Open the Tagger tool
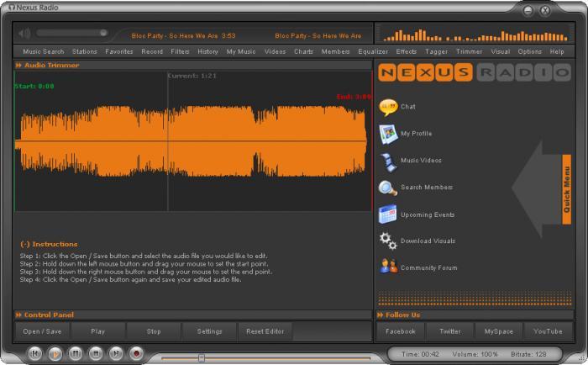Image resolution: width=588 pixels, height=365 pixels. click(436, 51)
